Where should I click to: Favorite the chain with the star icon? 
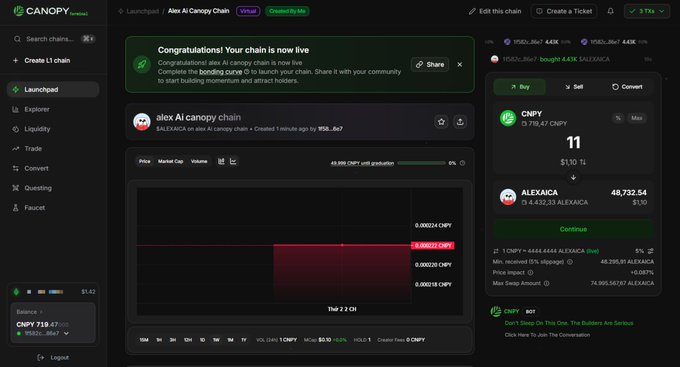[441, 122]
